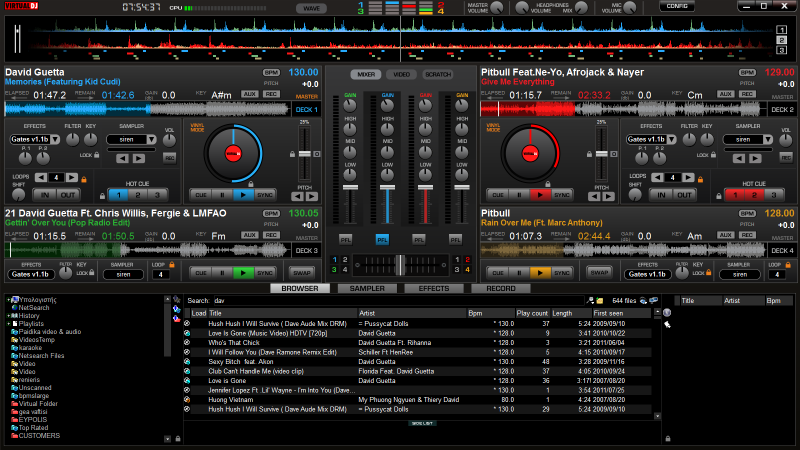Toggle PFL for mixer channel 1
Image resolution: width=800 pixels, height=450 pixels.
(345, 240)
